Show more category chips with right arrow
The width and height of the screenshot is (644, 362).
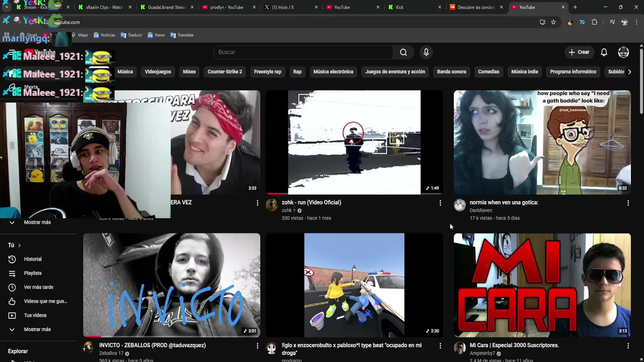click(629, 72)
